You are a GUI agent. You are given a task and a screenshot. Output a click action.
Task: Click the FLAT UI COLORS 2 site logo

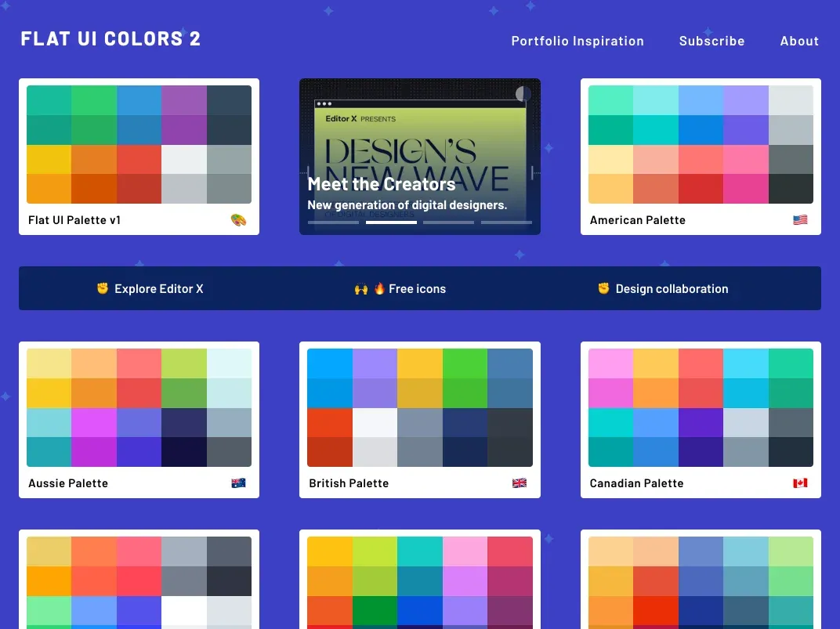(110, 38)
